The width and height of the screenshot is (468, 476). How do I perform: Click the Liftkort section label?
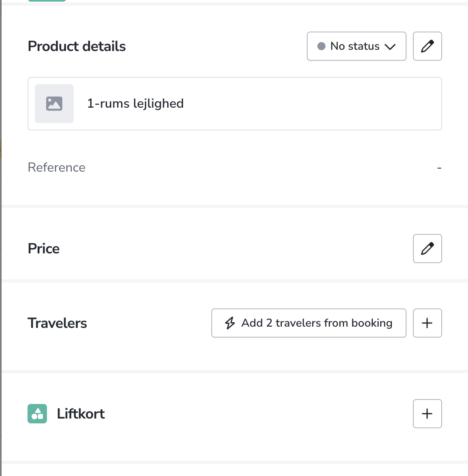[x=81, y=414]
